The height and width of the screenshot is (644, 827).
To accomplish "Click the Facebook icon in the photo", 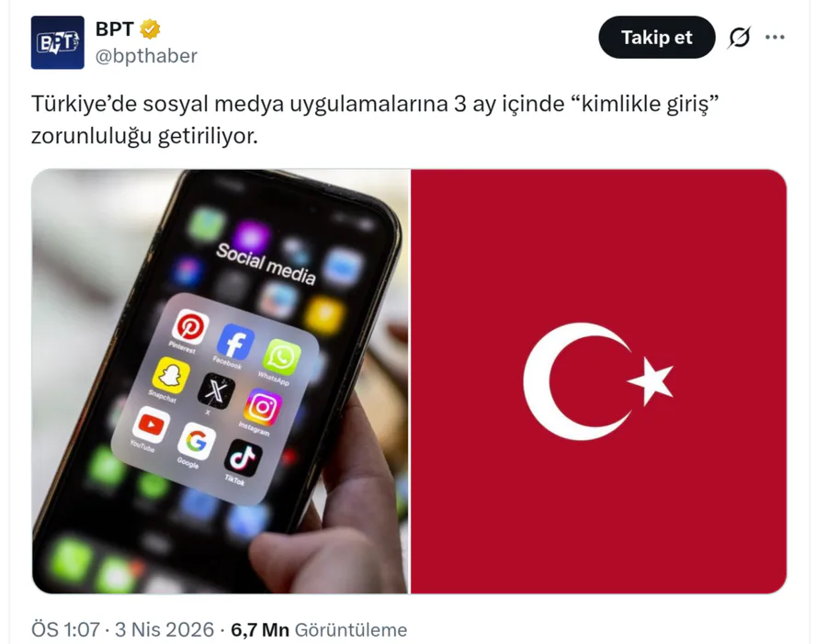I will pyautogui.click(x=236, y=343).
